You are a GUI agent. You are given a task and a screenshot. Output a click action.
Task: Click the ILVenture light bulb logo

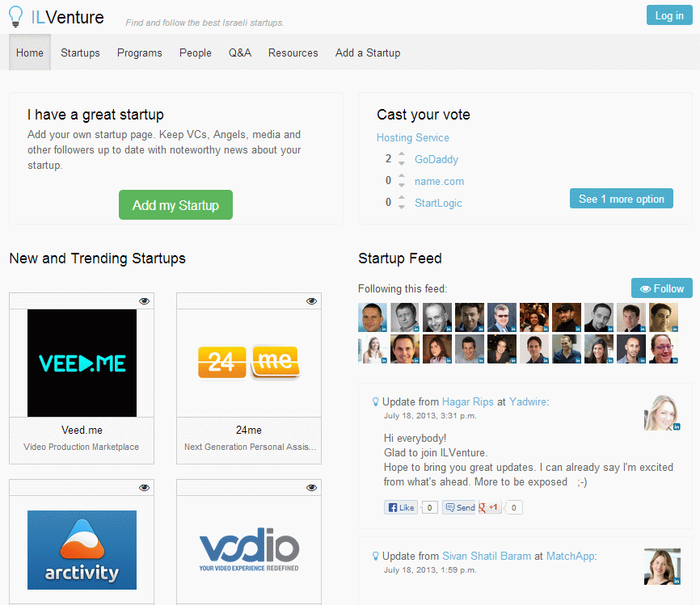click(x=15, y=16)
